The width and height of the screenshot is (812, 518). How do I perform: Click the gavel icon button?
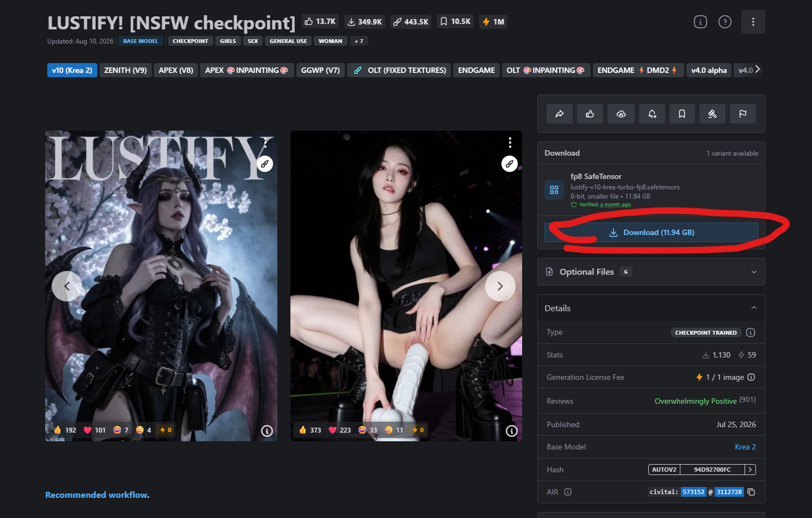(x=712, y=114)
